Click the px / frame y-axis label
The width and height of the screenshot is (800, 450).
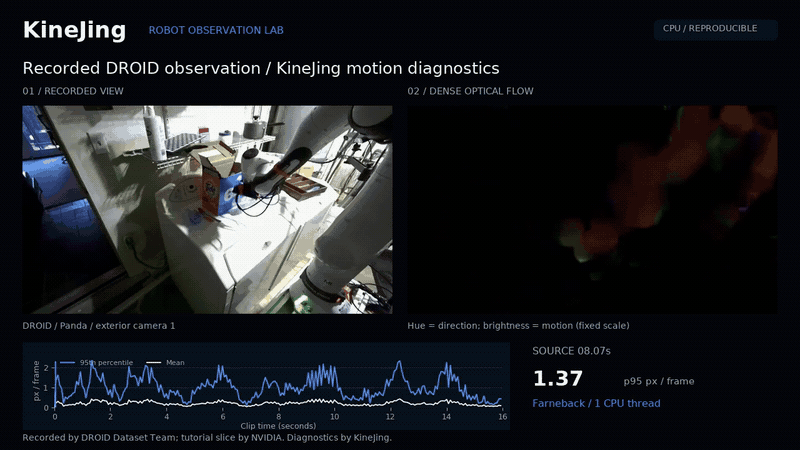coord(36,381)
